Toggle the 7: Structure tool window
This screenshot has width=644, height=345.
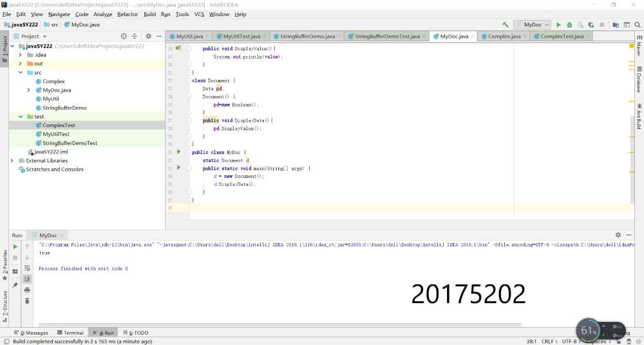(x=5, y=306)
